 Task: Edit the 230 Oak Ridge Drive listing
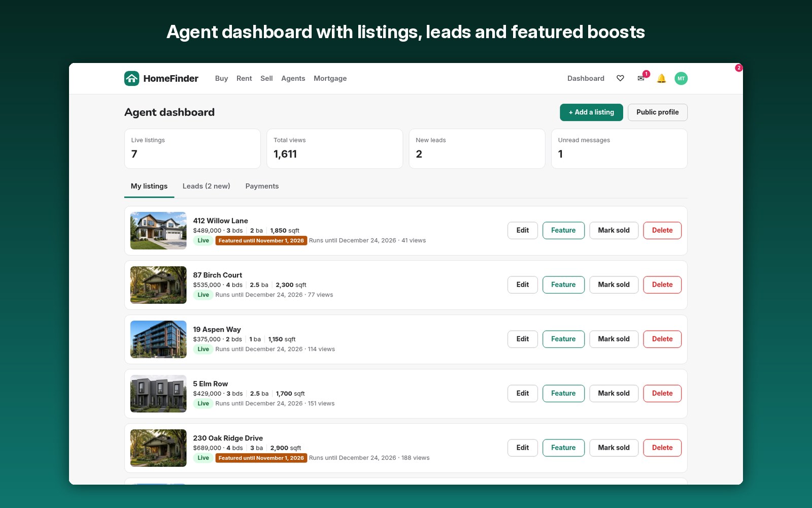(x=523, y=448)
